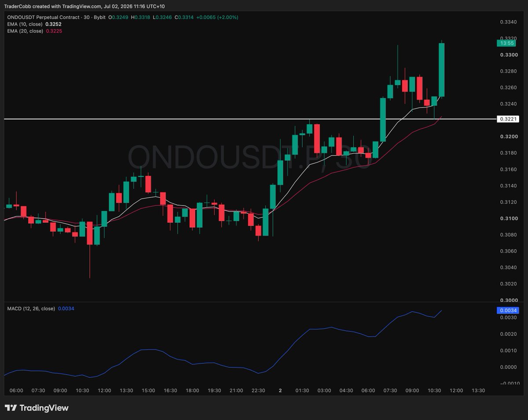This screenshot has height=420, width=528.
Task: Click the 22:30 time axis label
Action: (258, 391)
